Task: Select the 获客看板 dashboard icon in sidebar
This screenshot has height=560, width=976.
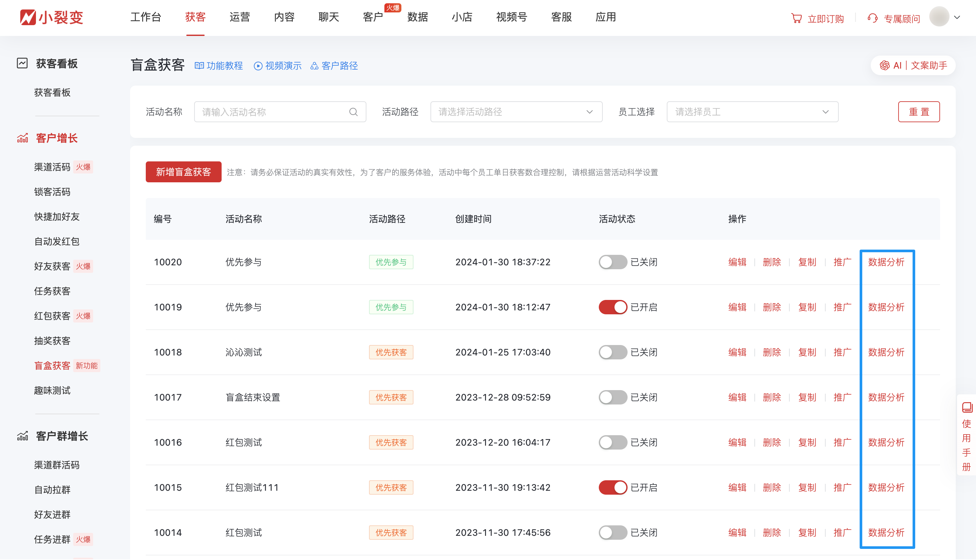Action: (22, 63)
